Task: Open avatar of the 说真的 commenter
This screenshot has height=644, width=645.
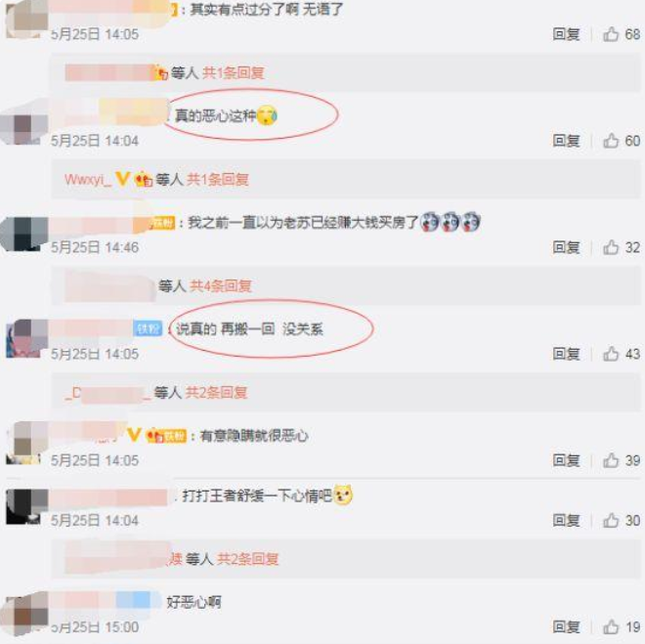Action: point(23,338)
